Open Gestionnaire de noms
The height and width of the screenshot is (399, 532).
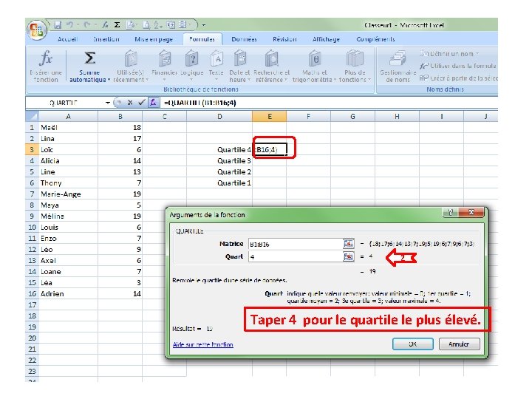[x=398, y=66]
